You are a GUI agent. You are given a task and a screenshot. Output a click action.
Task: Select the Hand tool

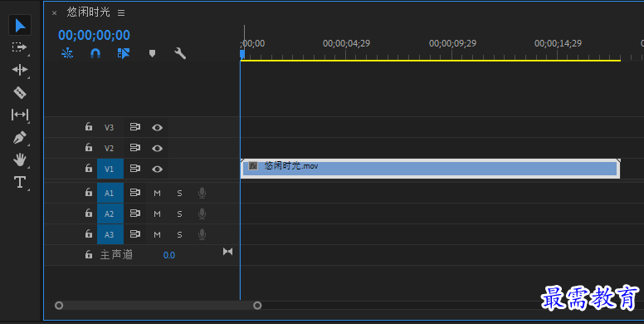(20, 160)
